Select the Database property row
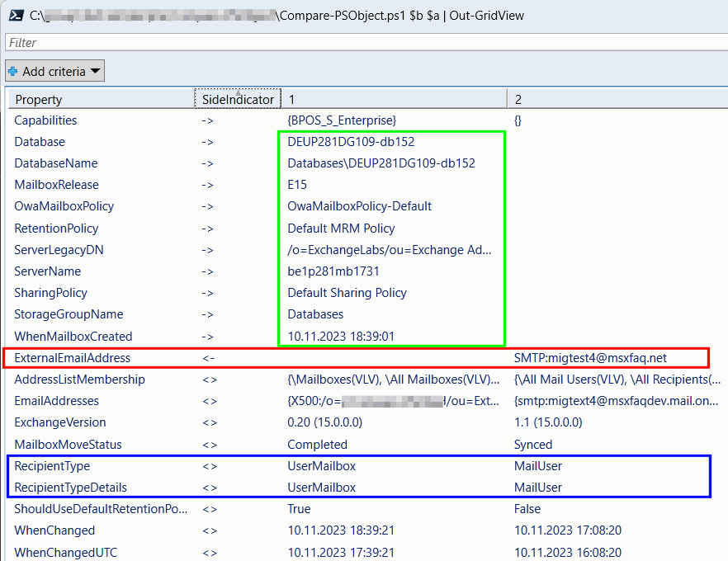Viewport: 728px width, 561px height. (x=368, y=142)
